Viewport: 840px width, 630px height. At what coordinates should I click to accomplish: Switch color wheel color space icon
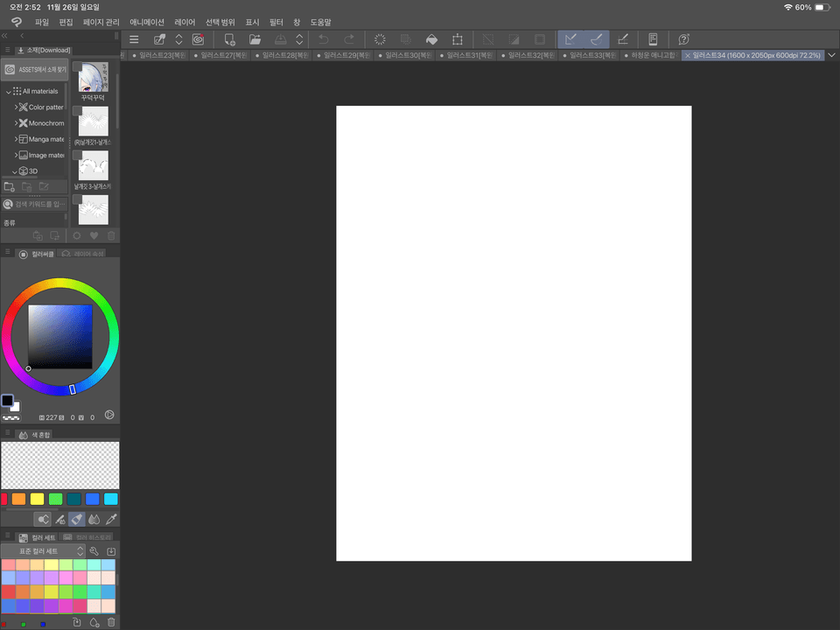click(109, 415)
